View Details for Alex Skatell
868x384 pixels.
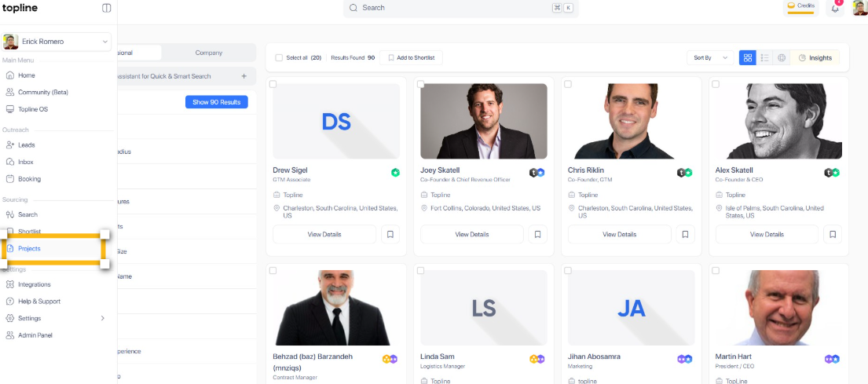767,235
